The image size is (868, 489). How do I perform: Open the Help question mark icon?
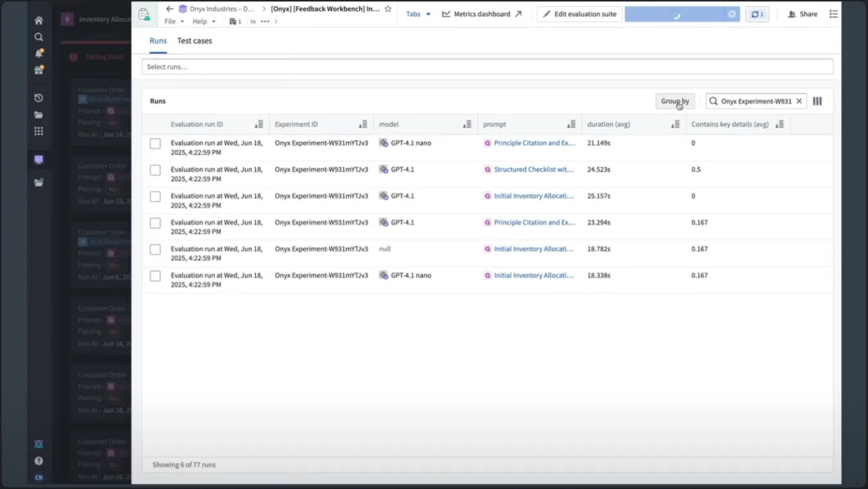pos(39,461)
